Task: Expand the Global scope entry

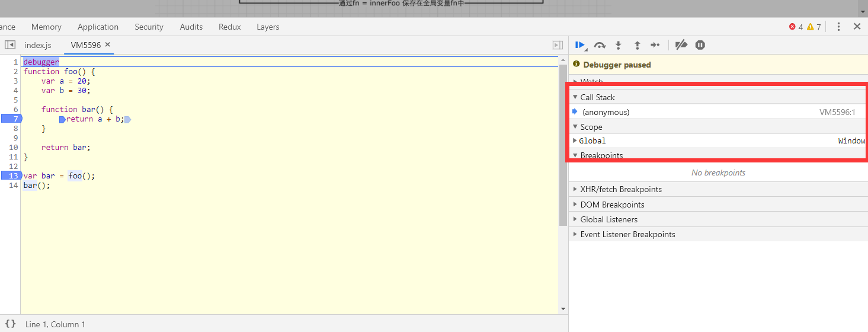Action: [x=575, y=141]
